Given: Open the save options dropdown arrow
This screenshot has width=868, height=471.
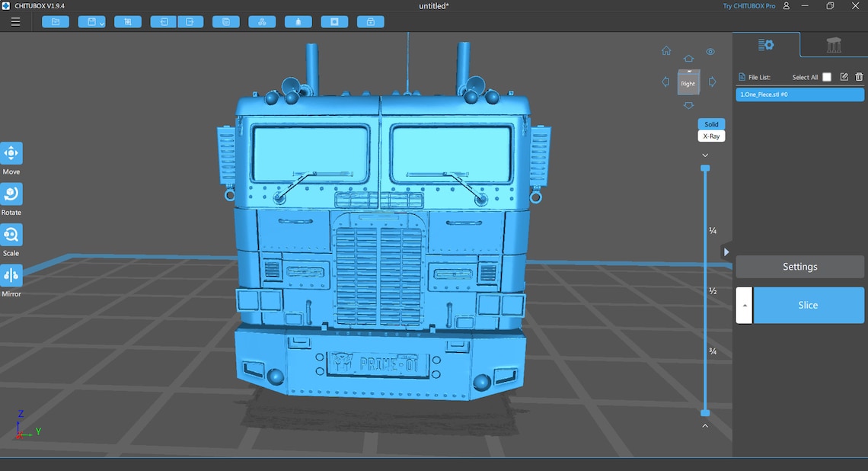Looking at the screenshot, I should (101, 24).
